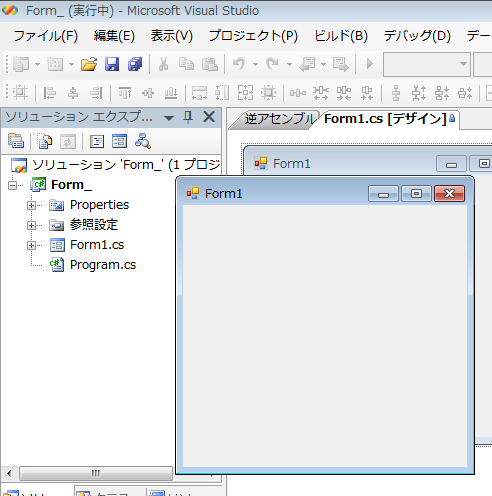492x496 pixels.
Task: Open Solution Explorer window position dropdown arrow
Action: 169,118
